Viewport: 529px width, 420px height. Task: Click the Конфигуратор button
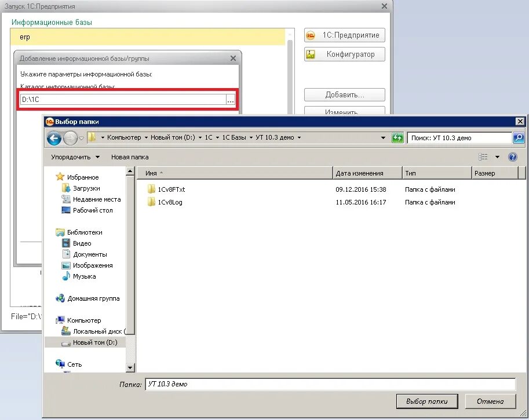(344, 54)
